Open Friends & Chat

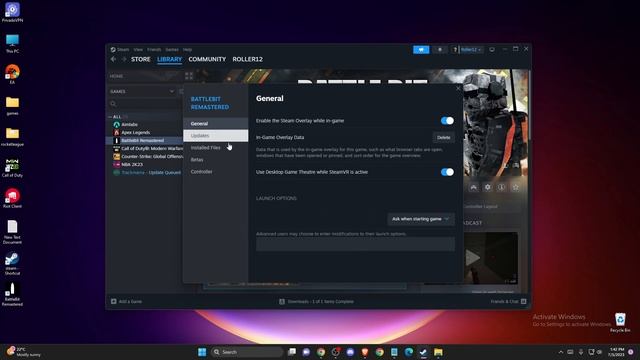click(508, 302)
